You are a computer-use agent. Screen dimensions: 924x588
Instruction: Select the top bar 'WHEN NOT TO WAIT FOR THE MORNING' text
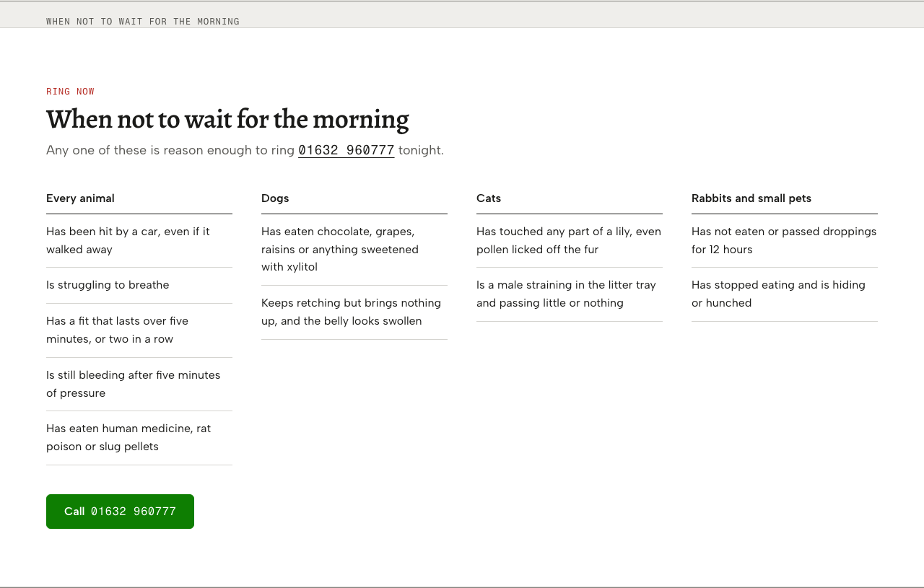click(143, 22)
